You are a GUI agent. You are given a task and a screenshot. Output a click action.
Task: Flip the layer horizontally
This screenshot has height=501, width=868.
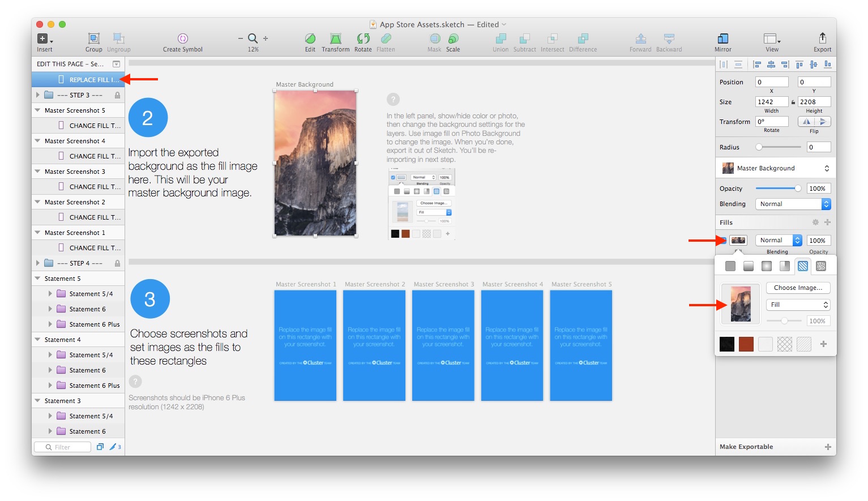[806, 122]
